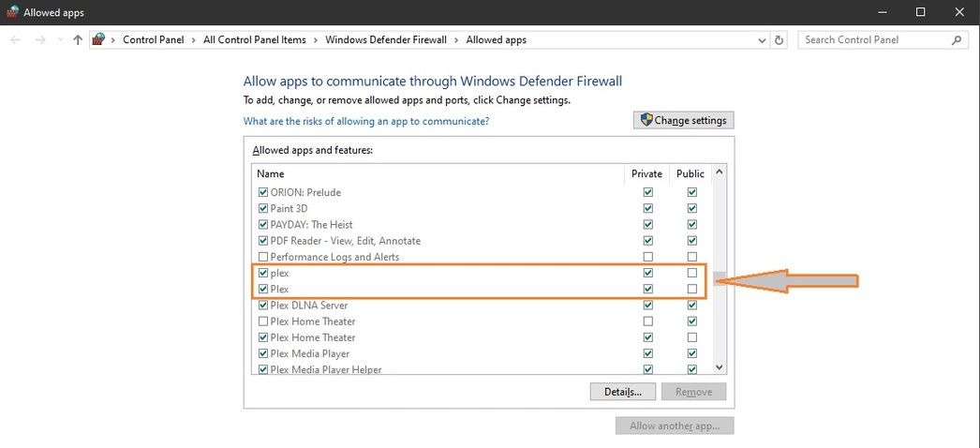Select the Plex Media Player Helper row text

pos(326,370)
